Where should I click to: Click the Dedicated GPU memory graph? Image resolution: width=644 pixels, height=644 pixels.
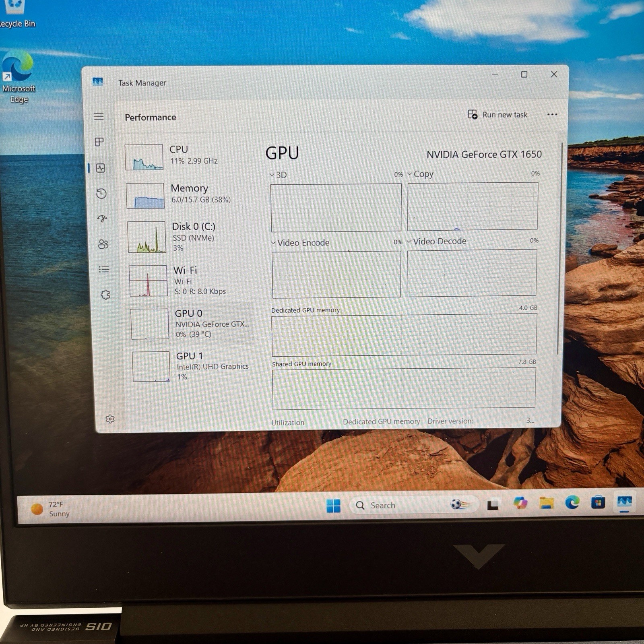click(x=404, y=335)
